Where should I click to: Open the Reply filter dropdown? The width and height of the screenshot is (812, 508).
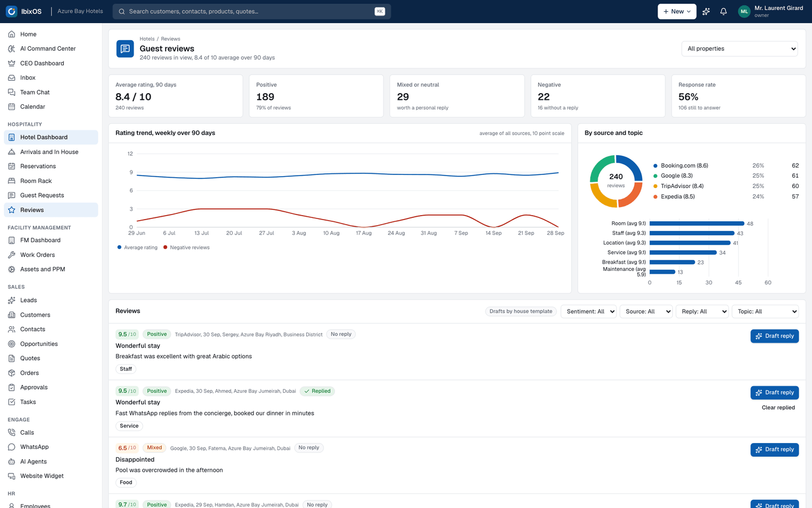(702, 312)
